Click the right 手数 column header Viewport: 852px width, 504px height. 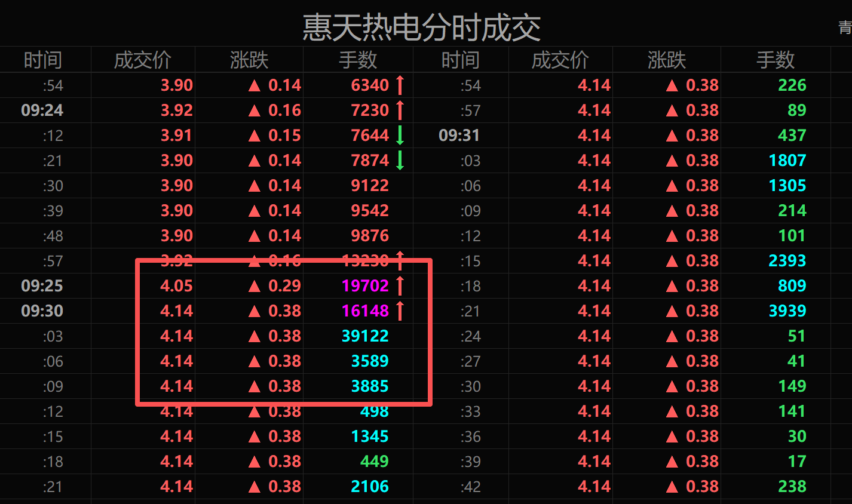click(776, 60)
